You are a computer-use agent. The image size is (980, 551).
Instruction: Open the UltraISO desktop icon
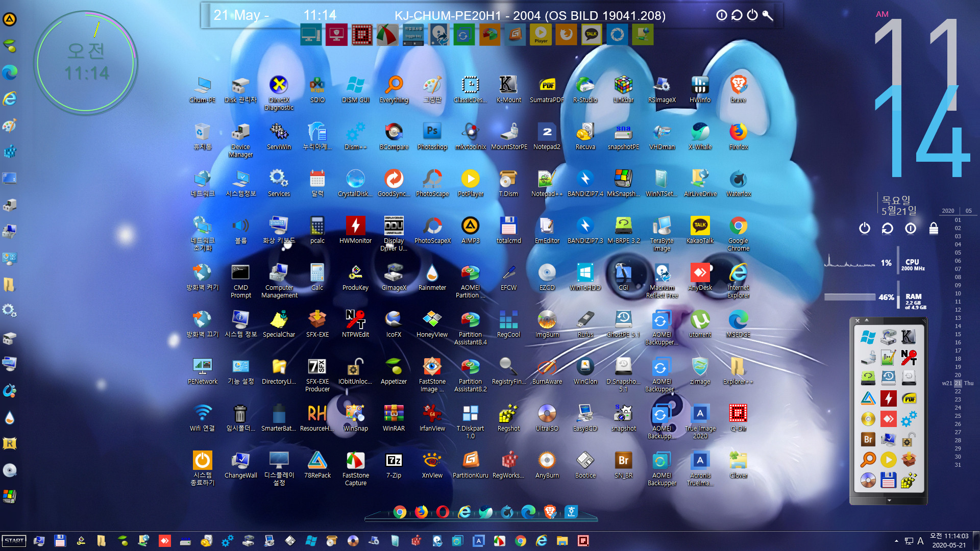[x=547, y=418]
